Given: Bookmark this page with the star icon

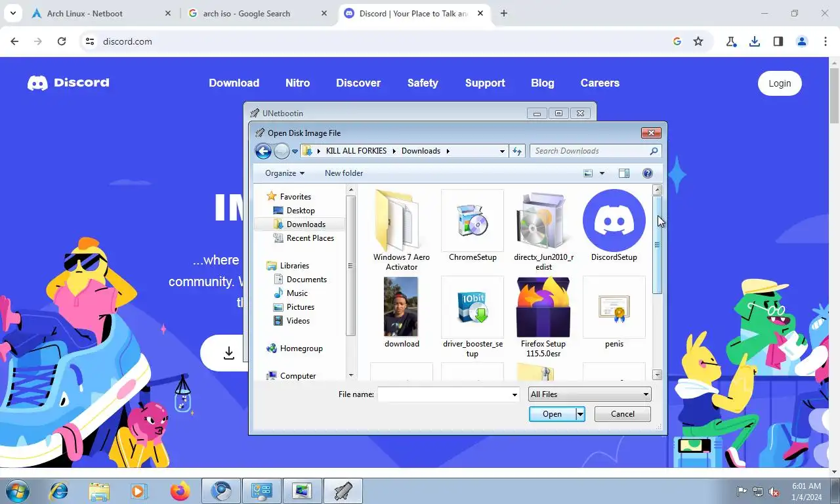Looking at the screenshot, I should pyautogui.click(x=698, y=41).
